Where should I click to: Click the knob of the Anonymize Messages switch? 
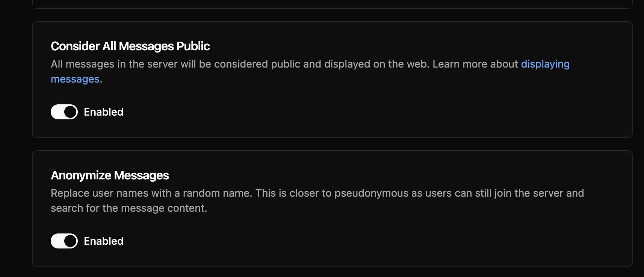coord(70,241)
